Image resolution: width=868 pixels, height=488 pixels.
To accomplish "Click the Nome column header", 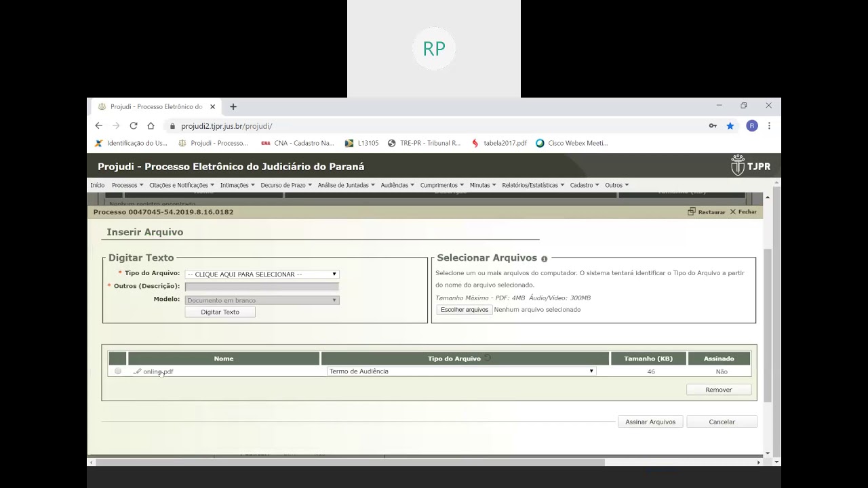I will point(224,359).
